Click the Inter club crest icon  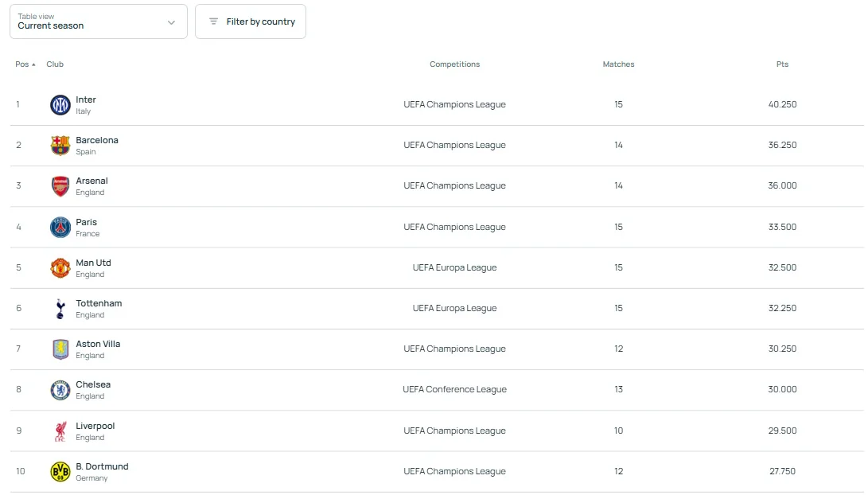pos(60,105)
